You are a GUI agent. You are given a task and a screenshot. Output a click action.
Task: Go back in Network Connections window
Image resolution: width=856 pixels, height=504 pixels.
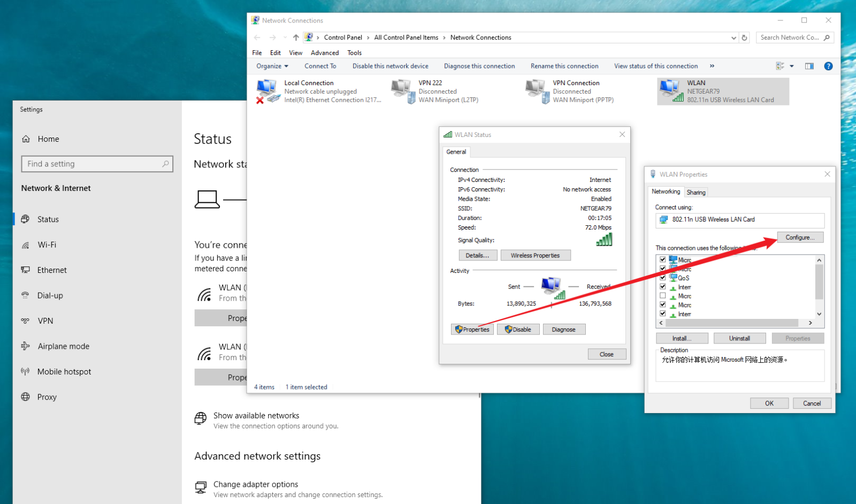pos(257,37)
